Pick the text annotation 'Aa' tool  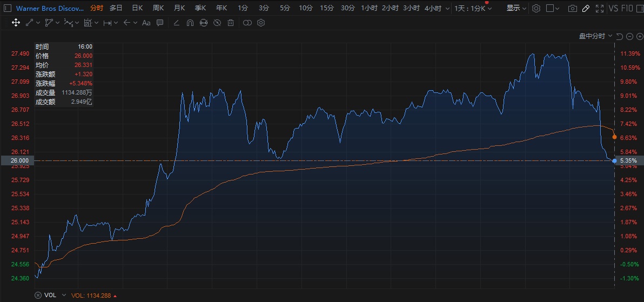point(146,23)
